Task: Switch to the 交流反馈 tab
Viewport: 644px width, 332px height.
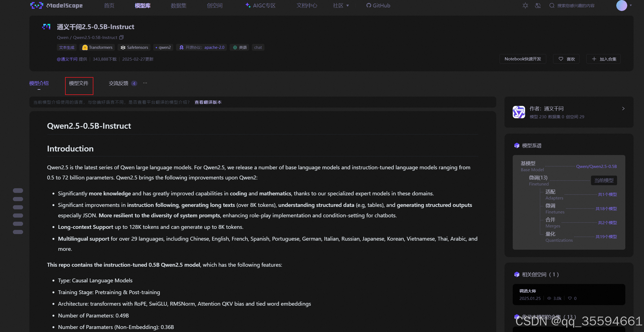Action: coord(118,83)
